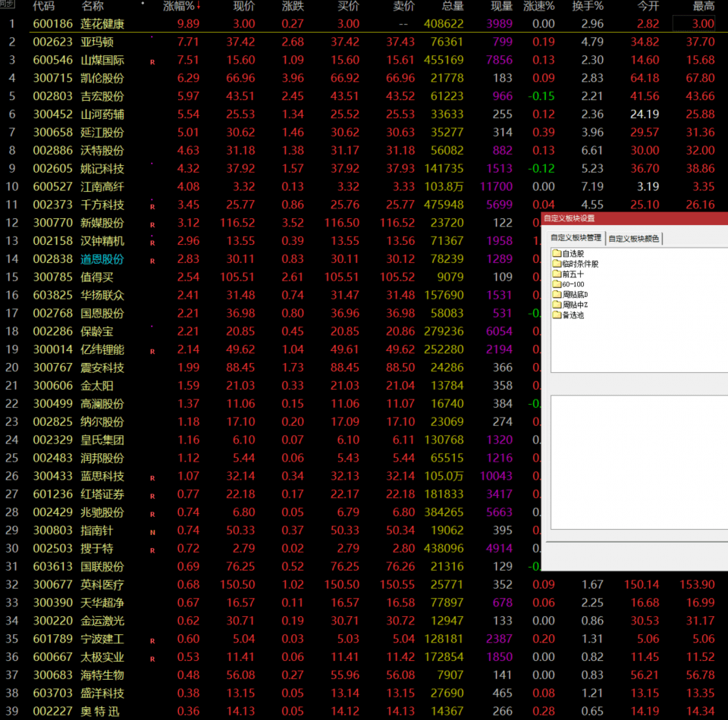The image size is (728, 720).
Task: Click the 买价 column header
Action: pos(348,6)
